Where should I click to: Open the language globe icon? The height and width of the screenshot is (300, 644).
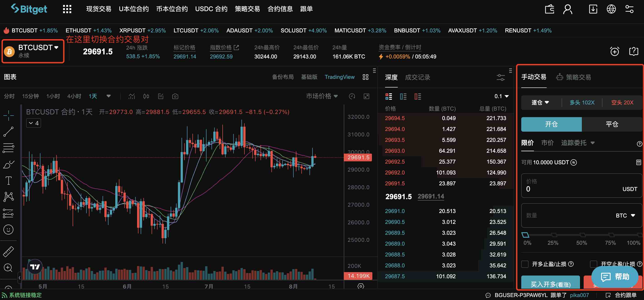pyautogui.click(x=611, y=9)
